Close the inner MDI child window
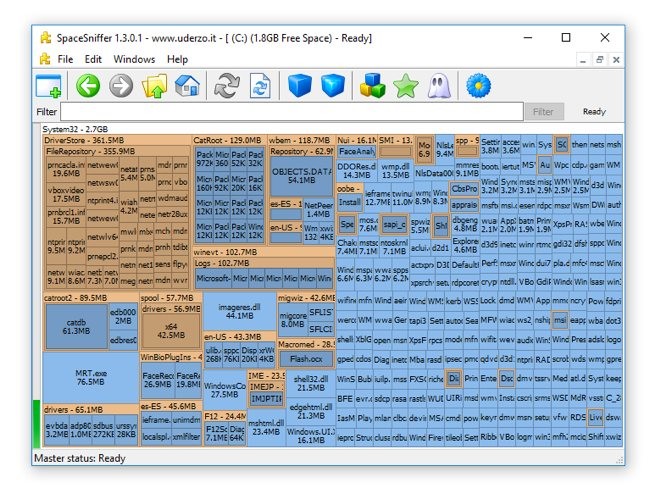This screenshot has width=650, height=494. pos(616,60)
